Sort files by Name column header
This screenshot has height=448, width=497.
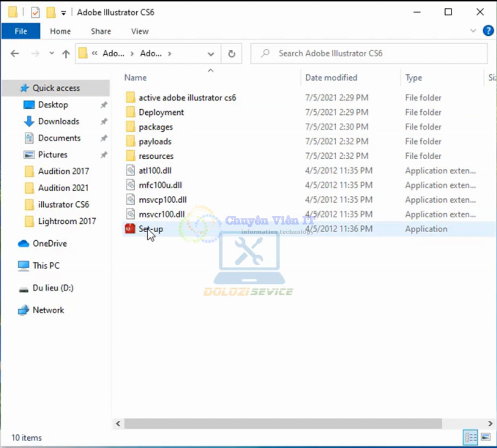[135, 78]
